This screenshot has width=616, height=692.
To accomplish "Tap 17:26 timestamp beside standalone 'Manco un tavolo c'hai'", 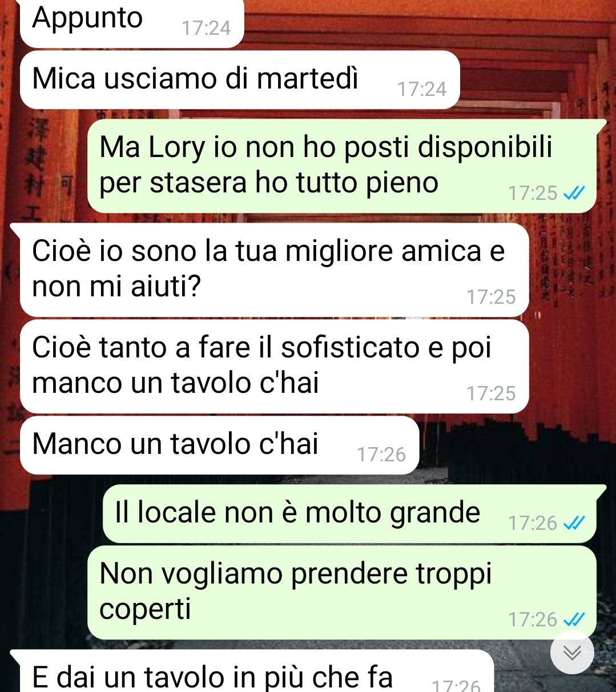I will coord(381,454).
